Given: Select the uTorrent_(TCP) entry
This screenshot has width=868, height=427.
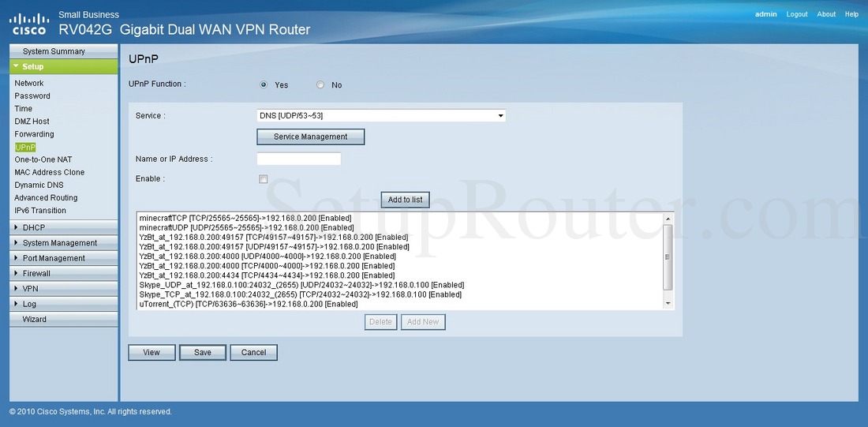Looking at the screenshot, I should [249, 304].
